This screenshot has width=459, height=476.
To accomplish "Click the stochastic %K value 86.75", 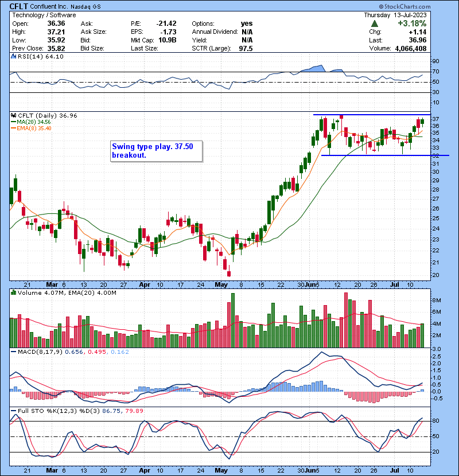I will tap(111, 411).
